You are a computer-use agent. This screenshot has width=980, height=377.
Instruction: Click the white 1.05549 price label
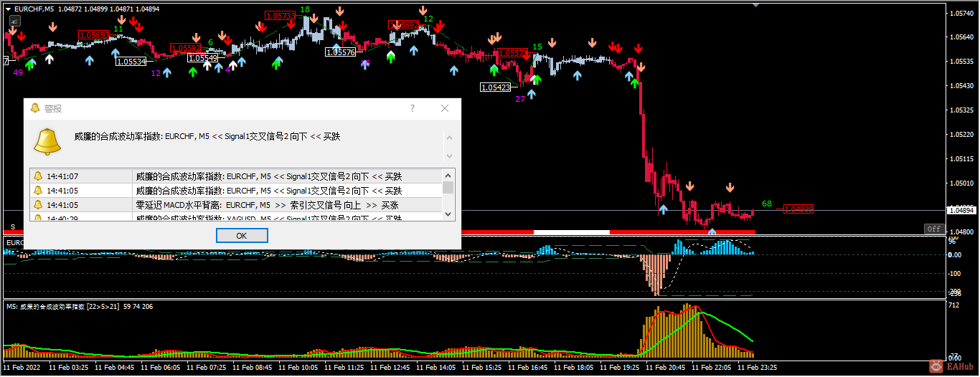tap(202, 58)
